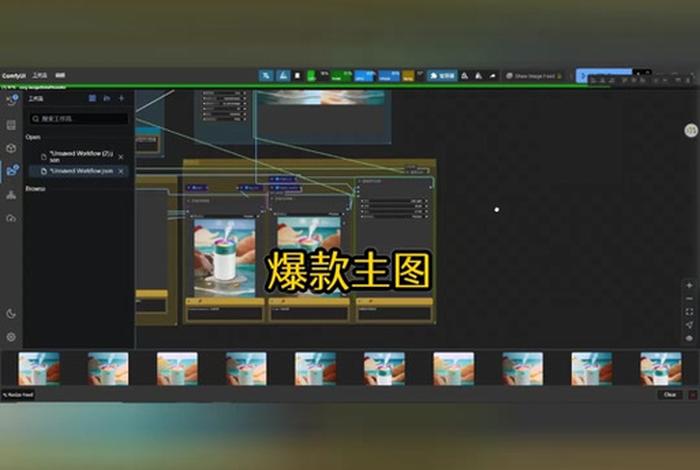Click the left humidifier preview image in node
The height and width of the screenshot is (470, 700).
coord(225,258)
